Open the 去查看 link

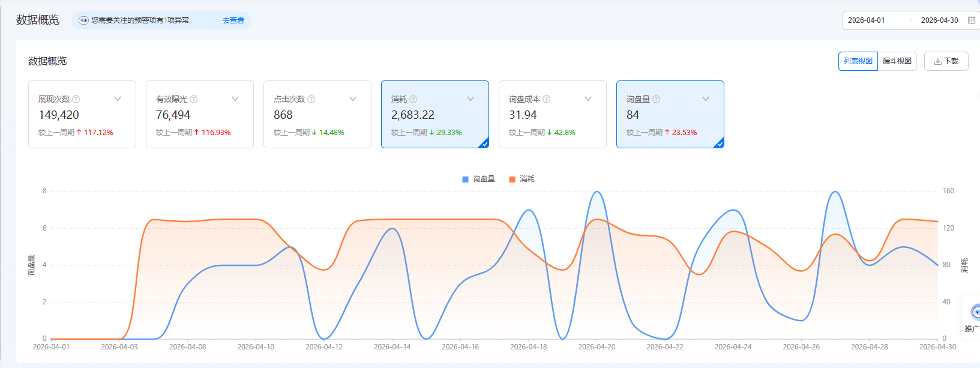tap(233, 20)
